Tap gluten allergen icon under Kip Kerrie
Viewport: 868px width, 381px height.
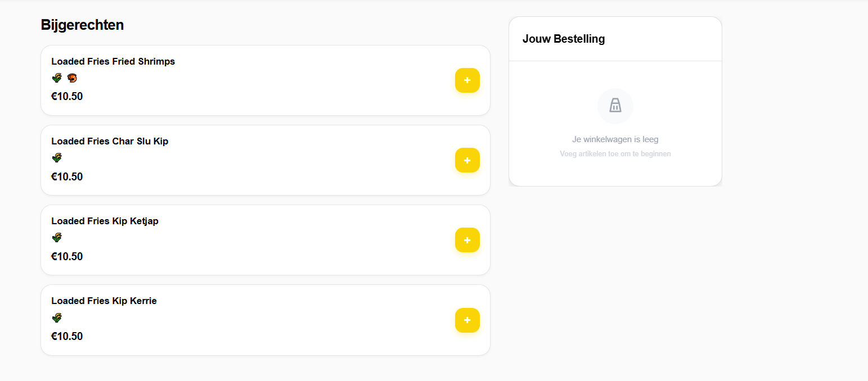(57, 317)
